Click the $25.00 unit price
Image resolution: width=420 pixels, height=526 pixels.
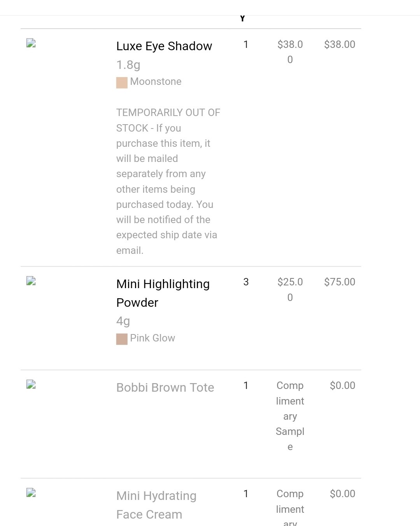click(x=290, y=290)
